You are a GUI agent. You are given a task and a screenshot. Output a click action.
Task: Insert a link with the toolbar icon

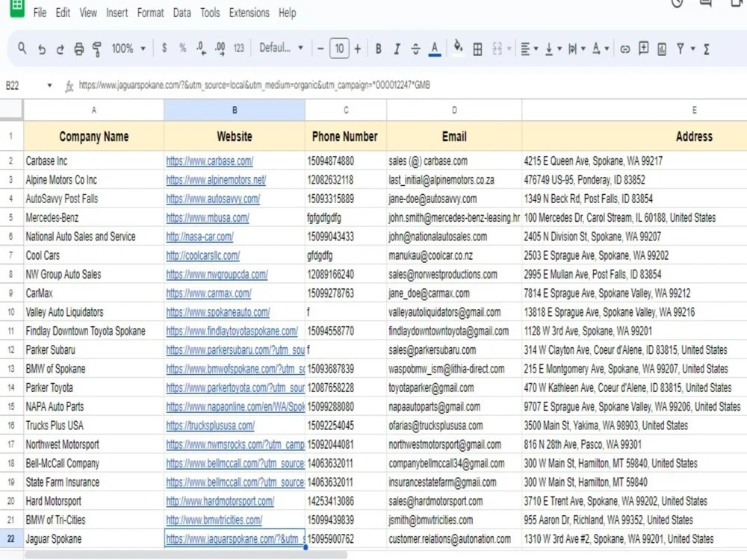tap(625, 48)
